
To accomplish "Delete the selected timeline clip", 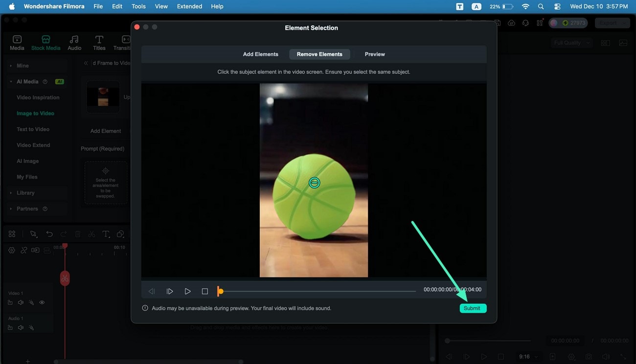I will [78, 234].
